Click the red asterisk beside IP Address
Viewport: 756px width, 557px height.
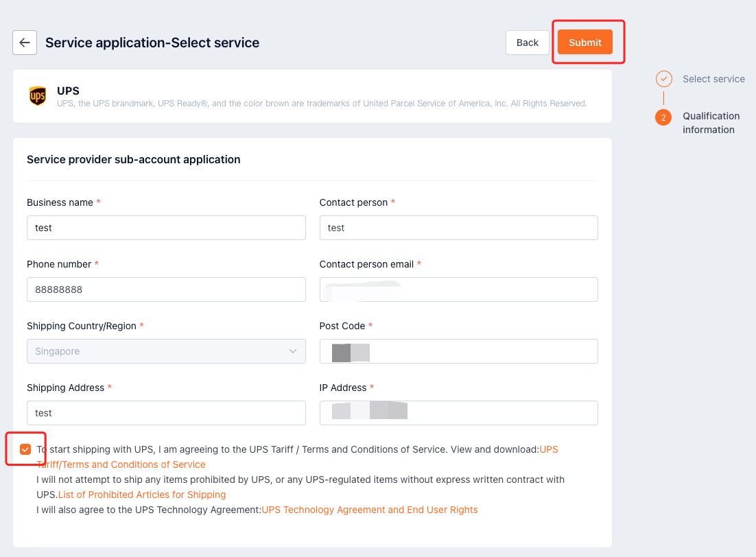click(371, 387)
